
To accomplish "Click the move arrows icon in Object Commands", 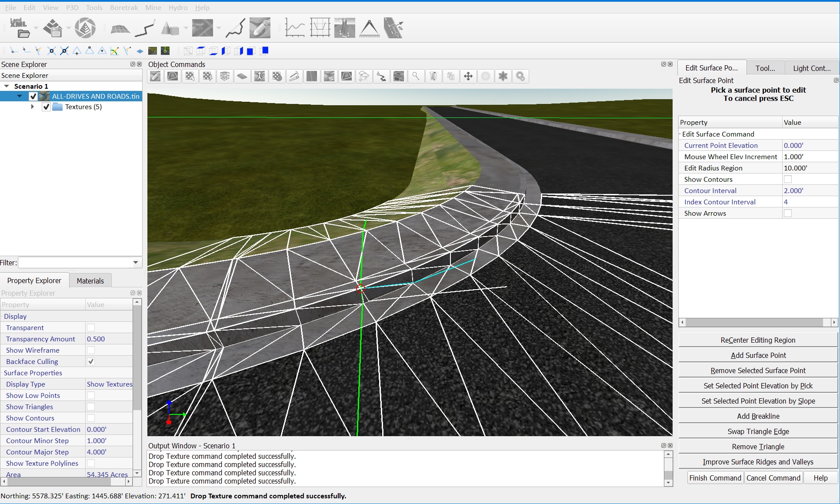I will pyautogui.click(x=468, y=77).
